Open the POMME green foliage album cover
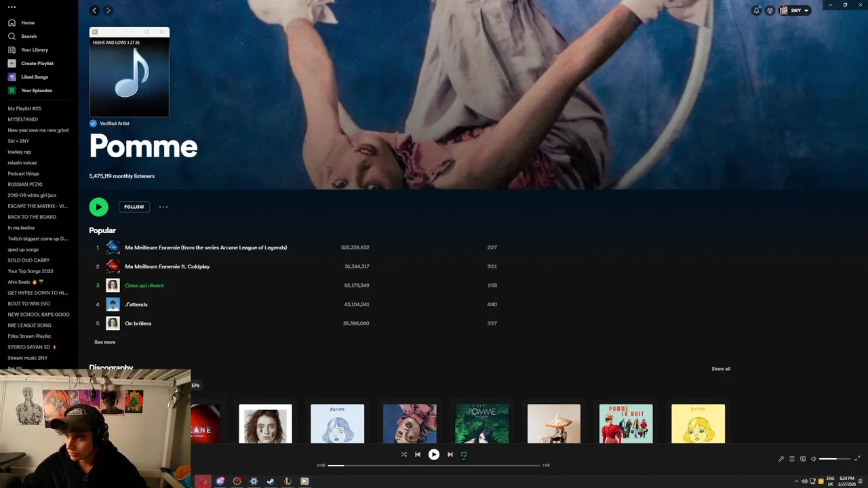The width and height of the screenshot is (868, 488). (x=481, y=424)
